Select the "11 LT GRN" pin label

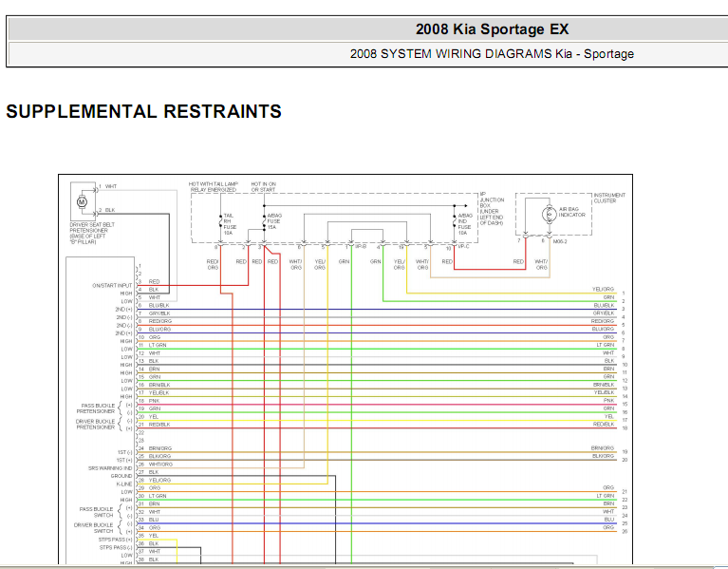(152, 345)
